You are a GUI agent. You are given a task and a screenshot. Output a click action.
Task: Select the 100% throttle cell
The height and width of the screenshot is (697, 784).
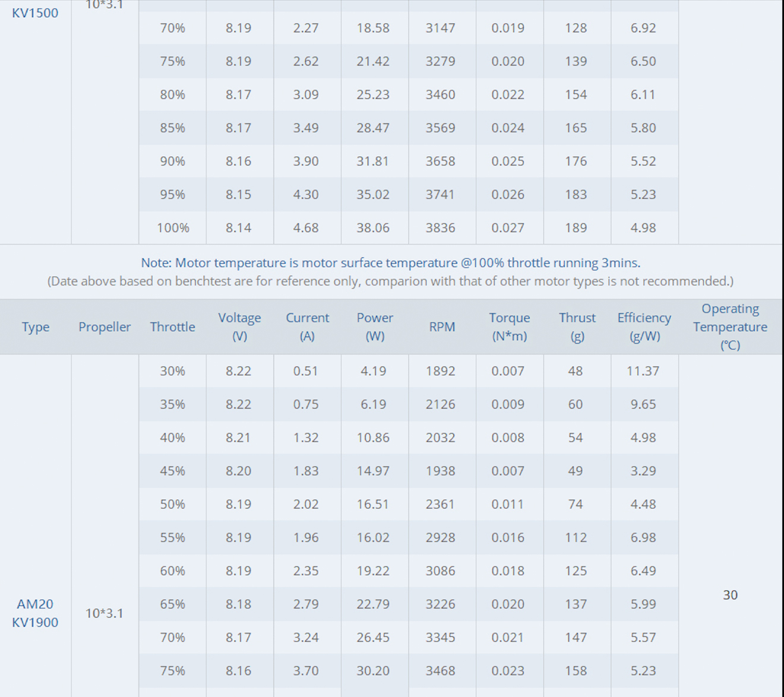click(x=173, y=228)
